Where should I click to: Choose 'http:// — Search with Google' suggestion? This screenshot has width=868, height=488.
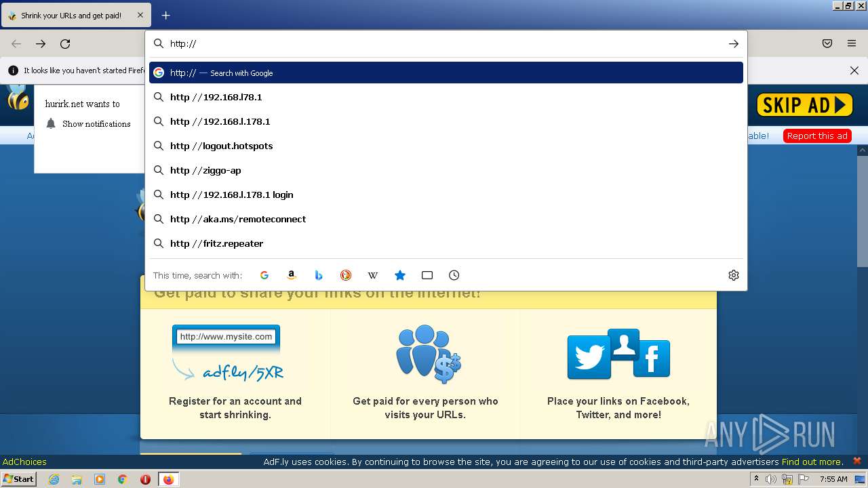tap(446, 73)
